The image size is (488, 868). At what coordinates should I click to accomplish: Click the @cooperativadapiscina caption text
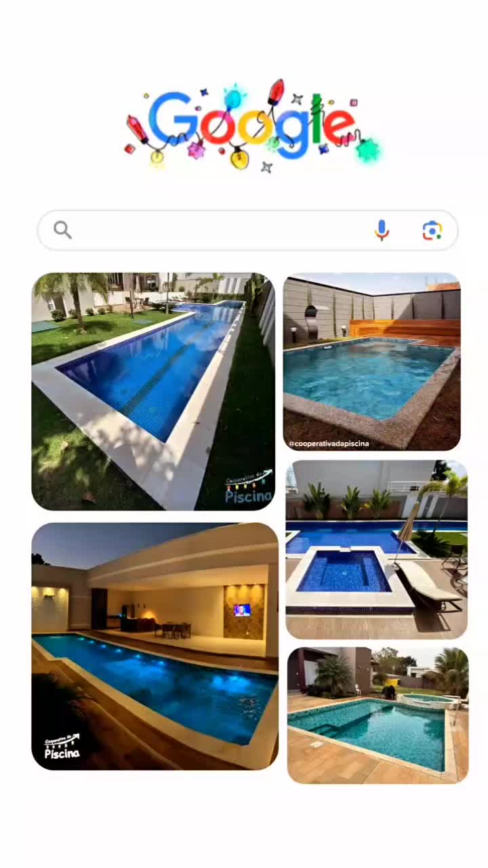click(329, 443)
